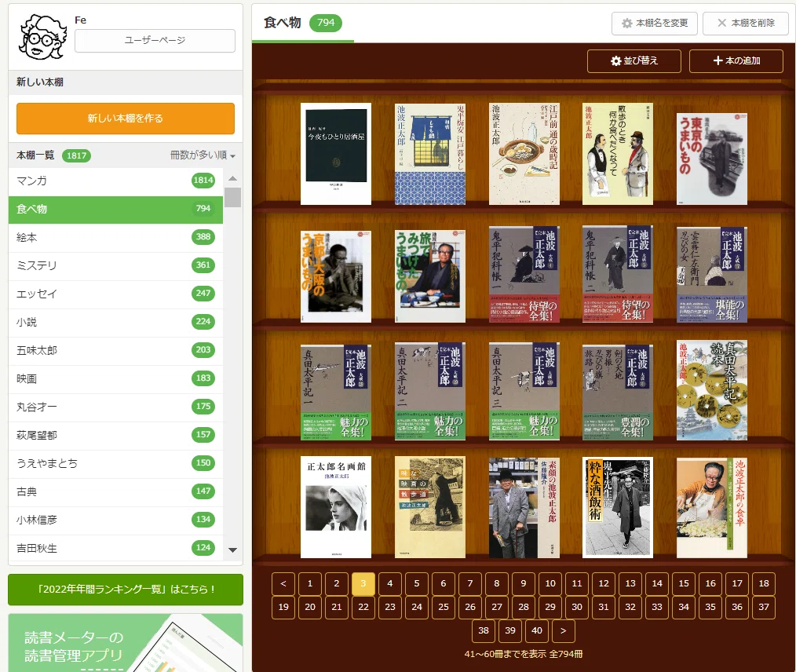The width and height of the screenshot is (796, 672).
Task: Click the Fe user avatar picture
Action: click(x=42, y=37)
